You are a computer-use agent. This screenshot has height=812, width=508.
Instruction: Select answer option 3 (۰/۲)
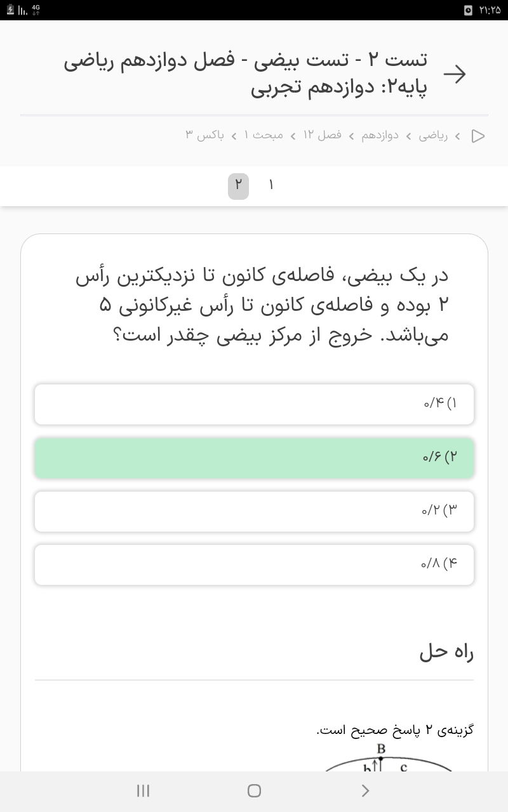(254, 511)
